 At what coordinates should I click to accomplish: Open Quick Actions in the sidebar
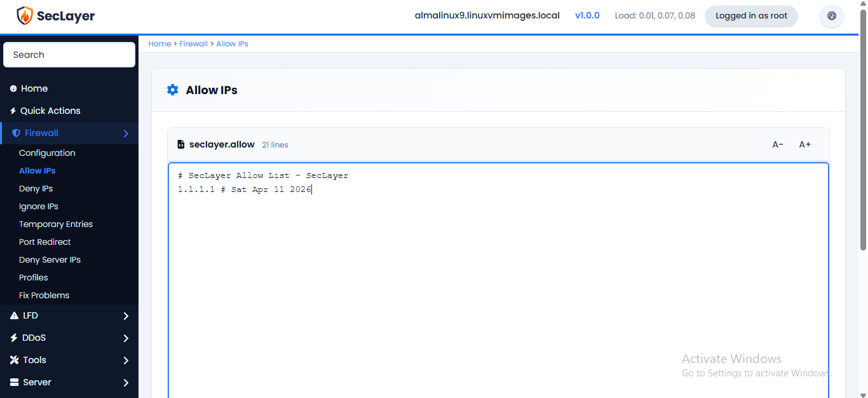click(69, 111)
